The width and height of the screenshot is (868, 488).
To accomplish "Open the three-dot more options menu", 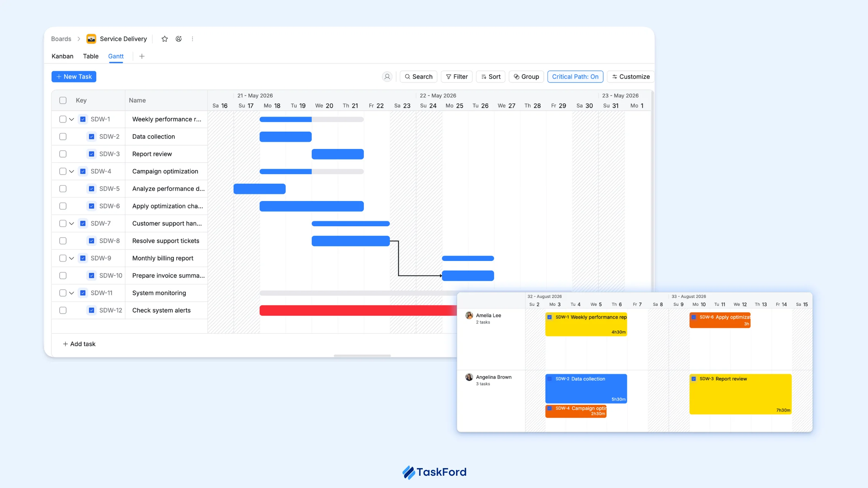I will coord(192,39).
